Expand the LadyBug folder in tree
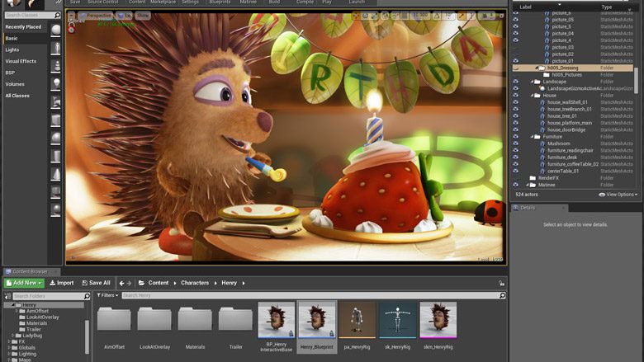Viewport: 644px width, 362px height. click(x=12, y=336)
